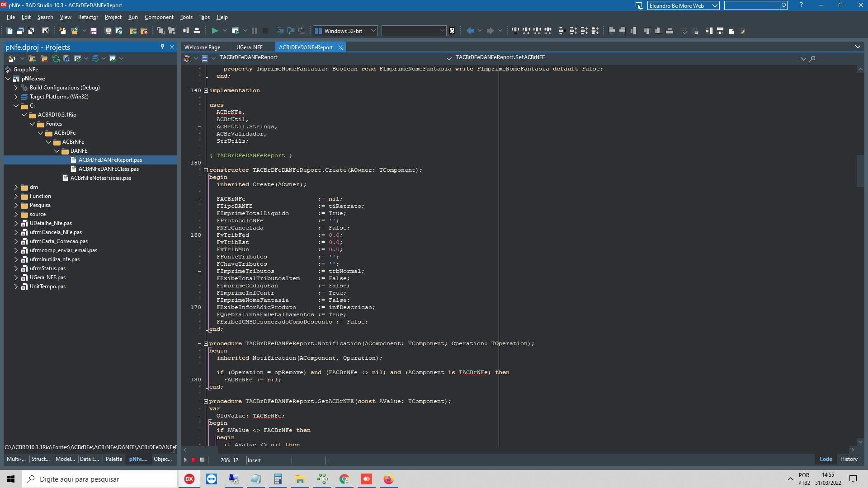
Task: Switch to the UGera_NFE editor tab
Action: (x=249, y=47)
